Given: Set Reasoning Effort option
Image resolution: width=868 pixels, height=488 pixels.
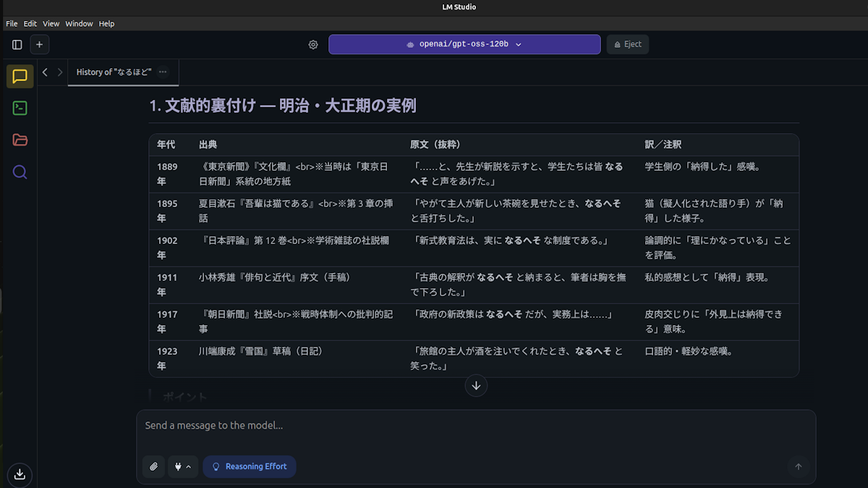Looking at the screenshot, I should 250,467.
